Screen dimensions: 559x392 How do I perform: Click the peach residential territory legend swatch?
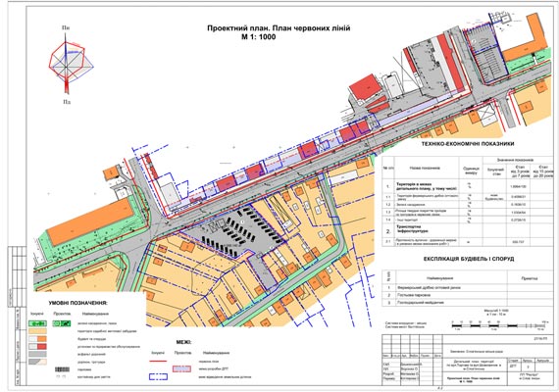37,331
